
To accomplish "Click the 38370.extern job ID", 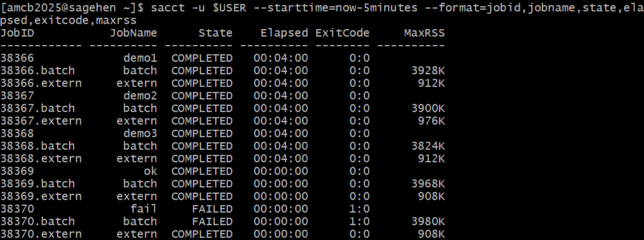I will click(x=41, y=234).
